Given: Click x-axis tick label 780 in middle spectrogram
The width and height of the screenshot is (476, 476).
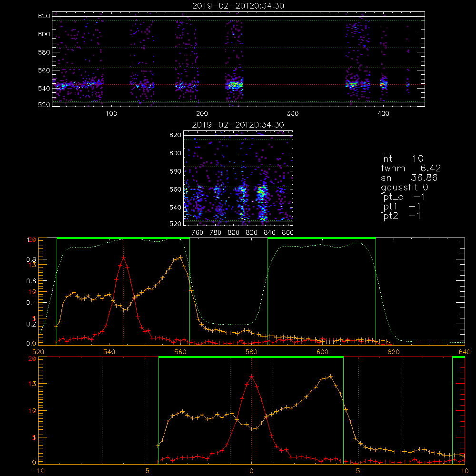Looking at the screenshot, I should click(216, 233).
